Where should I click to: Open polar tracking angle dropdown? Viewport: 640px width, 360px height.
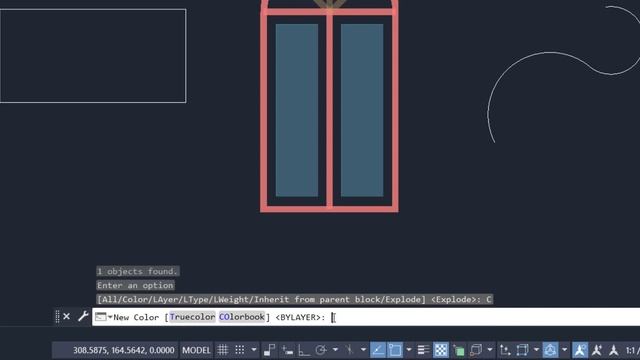tap(335, 350)
